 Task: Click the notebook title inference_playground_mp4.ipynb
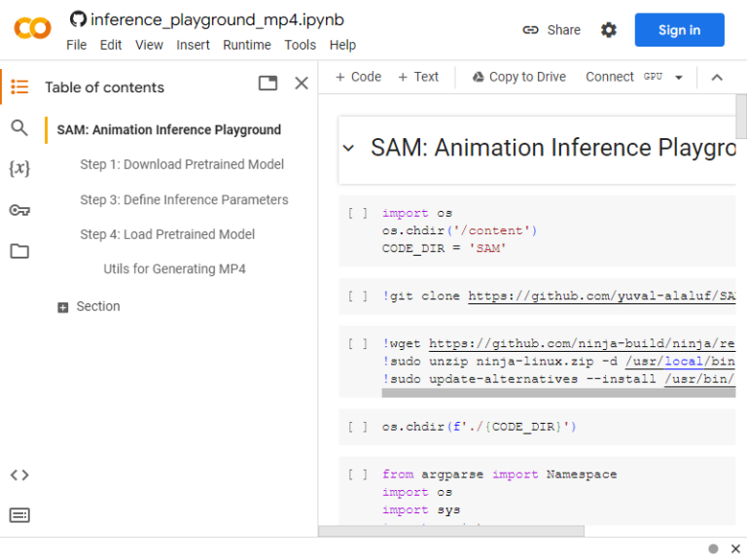(217, 19)
